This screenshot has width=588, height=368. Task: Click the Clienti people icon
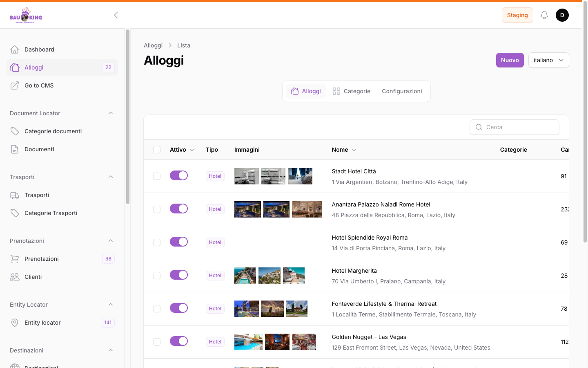point(15,277)
